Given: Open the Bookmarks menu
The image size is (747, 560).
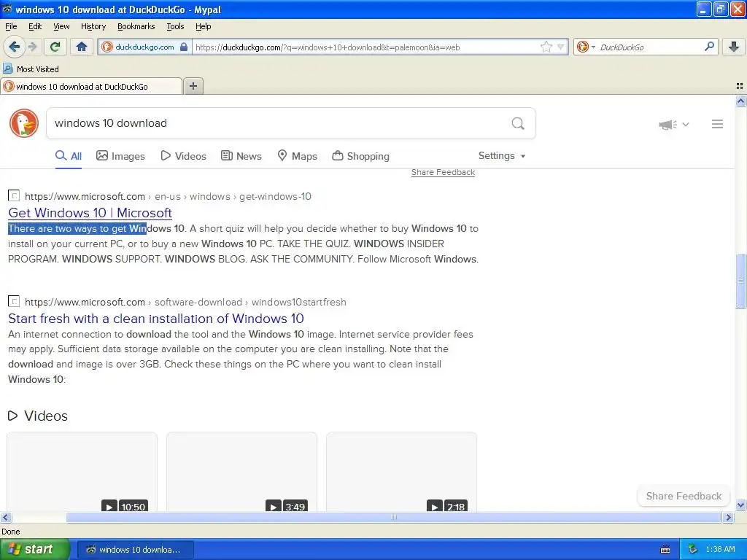Looking at the screenshot, I should point(136,26).
